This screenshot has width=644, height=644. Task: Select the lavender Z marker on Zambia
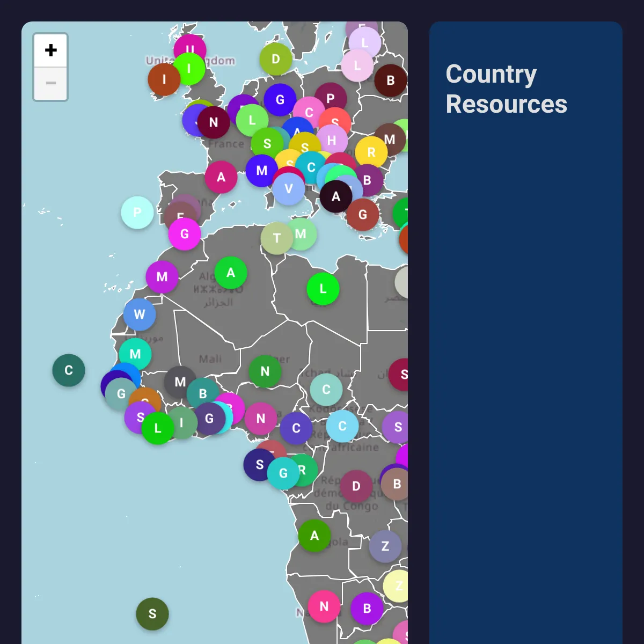(x=385, y=546)
